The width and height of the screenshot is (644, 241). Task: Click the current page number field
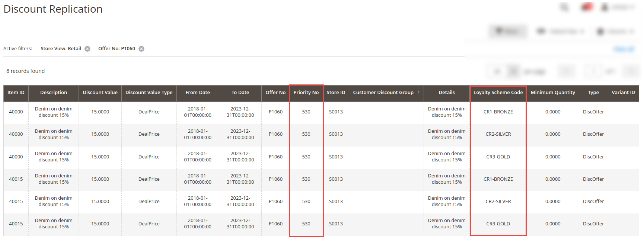tap(593, 71)
